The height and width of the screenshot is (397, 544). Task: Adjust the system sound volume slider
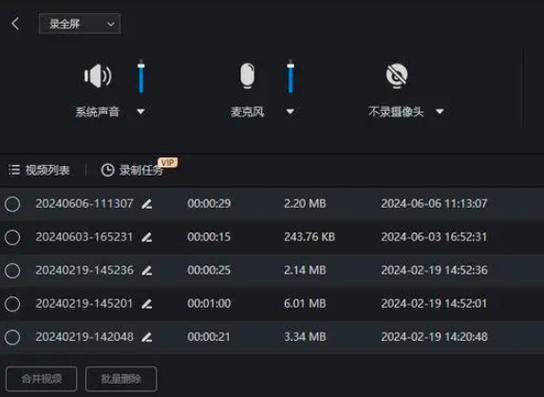click(141, 77)
